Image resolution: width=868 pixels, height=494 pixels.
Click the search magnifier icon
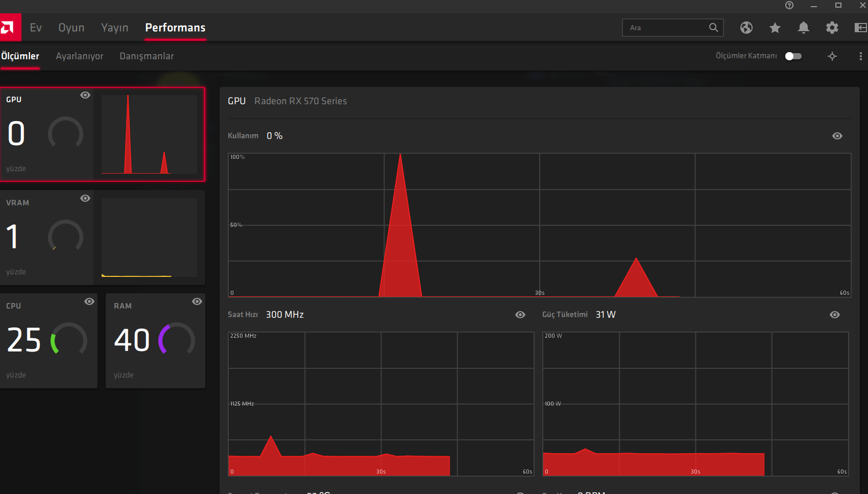713,28
